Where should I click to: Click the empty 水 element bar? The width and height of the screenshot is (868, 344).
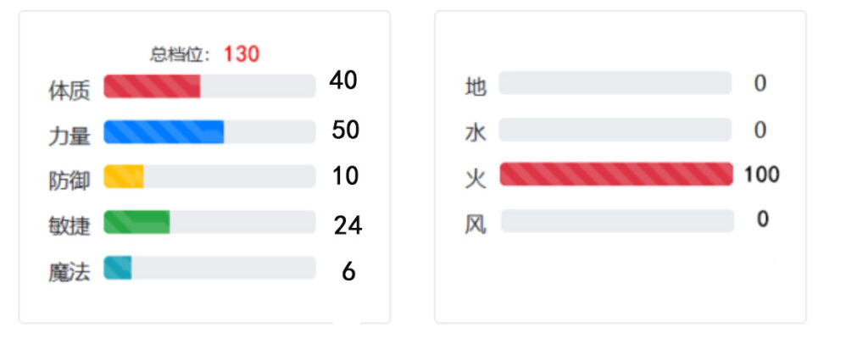[615, 130]
